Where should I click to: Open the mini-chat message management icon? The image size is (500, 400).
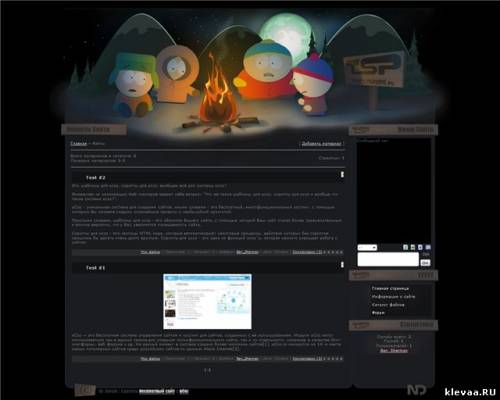click(428, 247)
